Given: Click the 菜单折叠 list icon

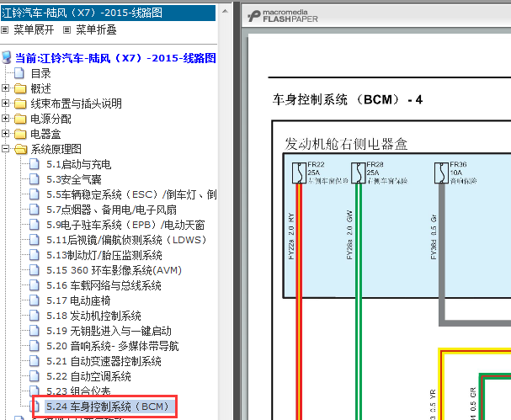Looking at the screenshot, I should pos(67,30).
